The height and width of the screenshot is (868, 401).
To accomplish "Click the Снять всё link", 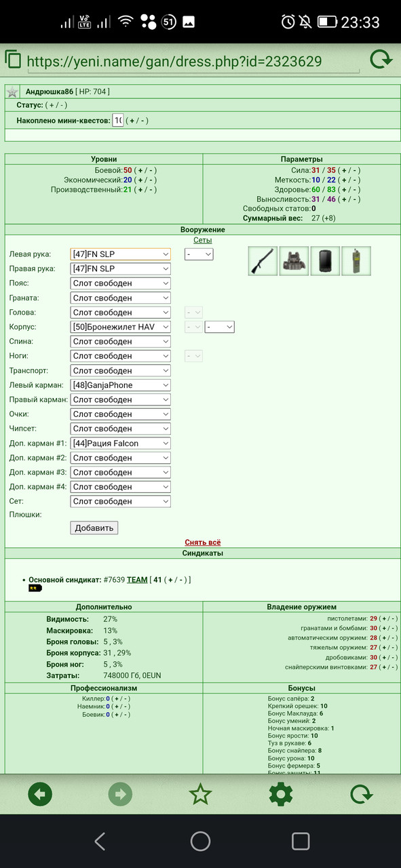I will click(203, 542).
